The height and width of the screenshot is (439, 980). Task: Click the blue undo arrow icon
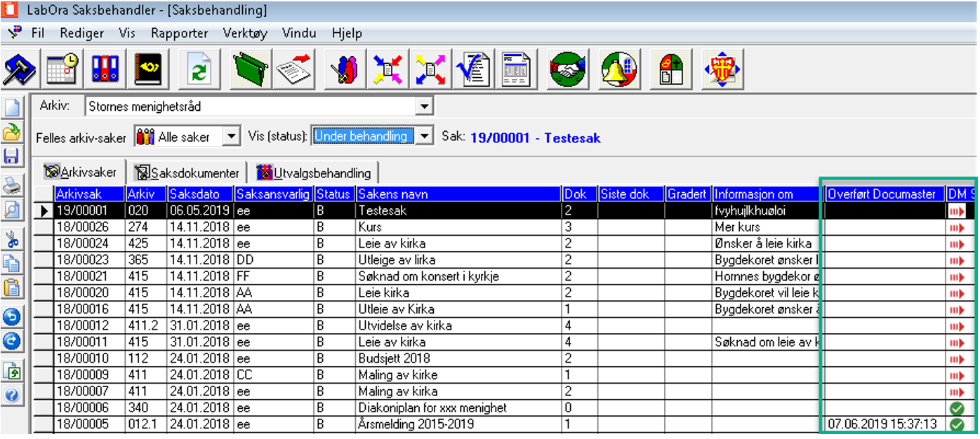(x=12, y=317)
